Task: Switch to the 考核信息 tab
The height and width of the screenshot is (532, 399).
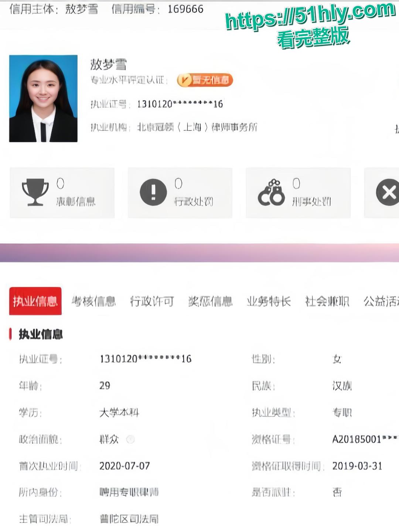Action: pos(93,301)
